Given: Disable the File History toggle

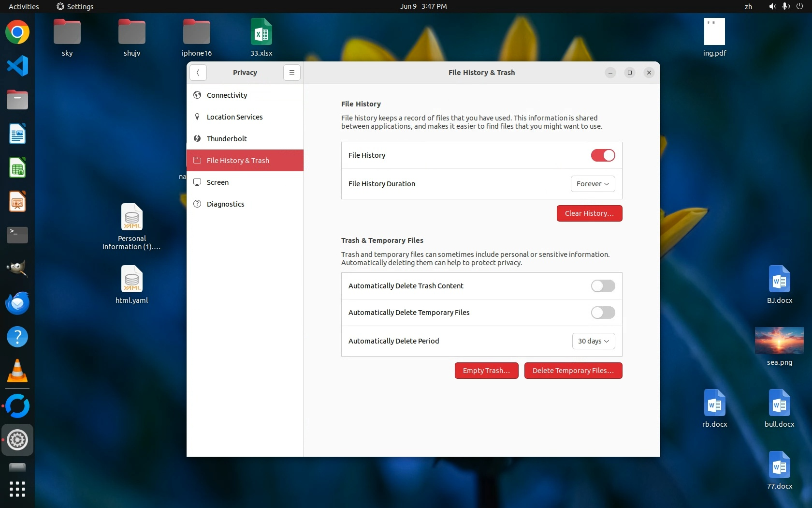Looking at the screenshot, I should (x=603, y=155).
